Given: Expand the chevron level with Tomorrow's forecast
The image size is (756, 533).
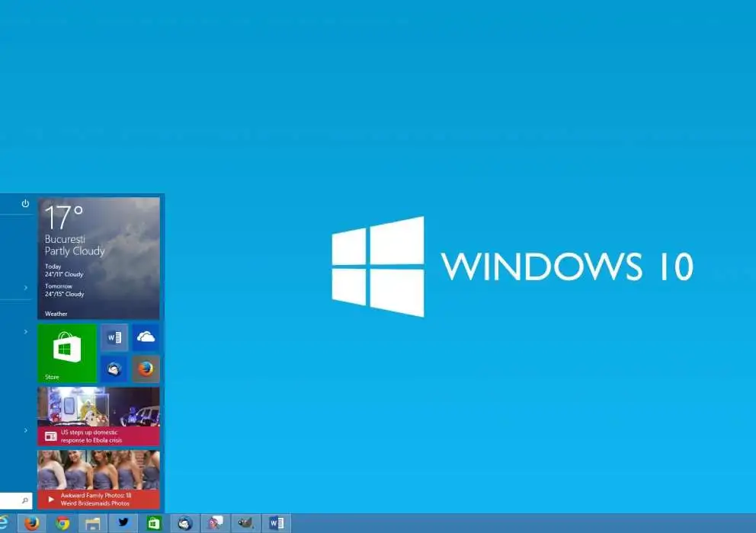Looking at the screenshot, I should point(26,288).
